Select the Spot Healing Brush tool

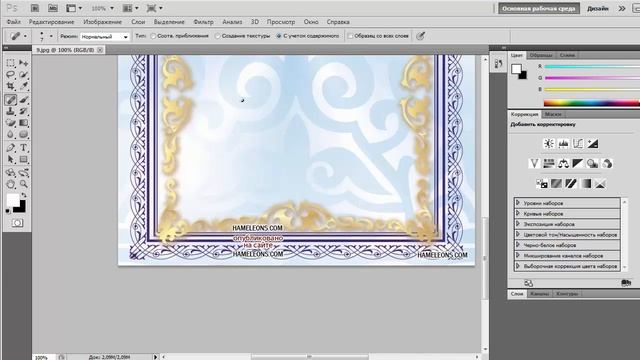click(11, 99)
